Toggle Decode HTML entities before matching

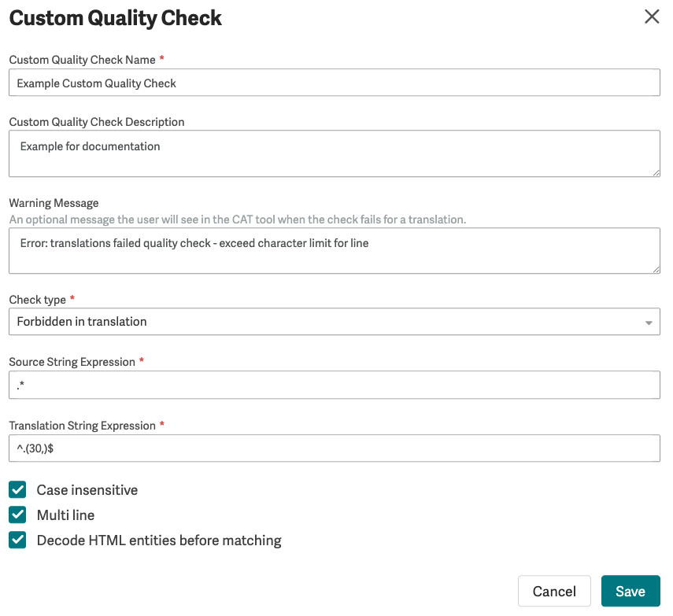tap(17, 540)
